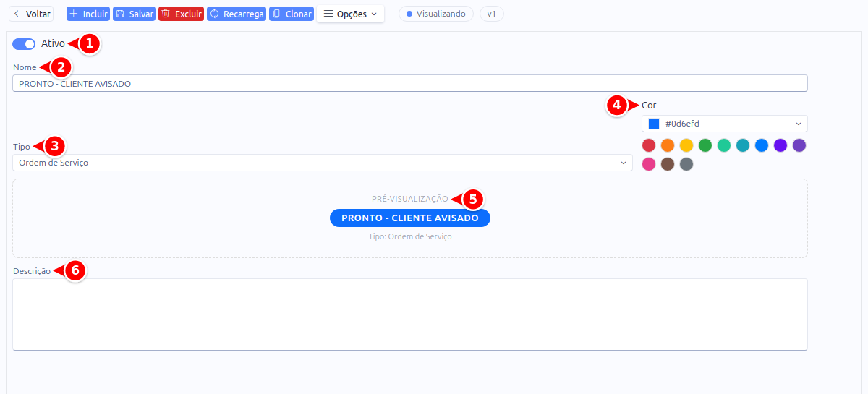Image resolution: width=868 pixels, height=394 pixels.
Task: Click the v1 version badge
Action: (x=491, y=14)
